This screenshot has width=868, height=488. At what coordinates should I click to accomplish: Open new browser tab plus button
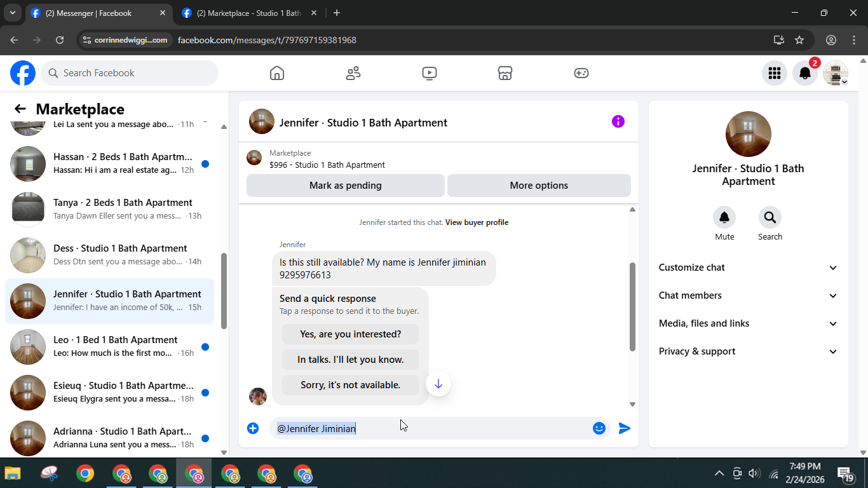[337, 13]
